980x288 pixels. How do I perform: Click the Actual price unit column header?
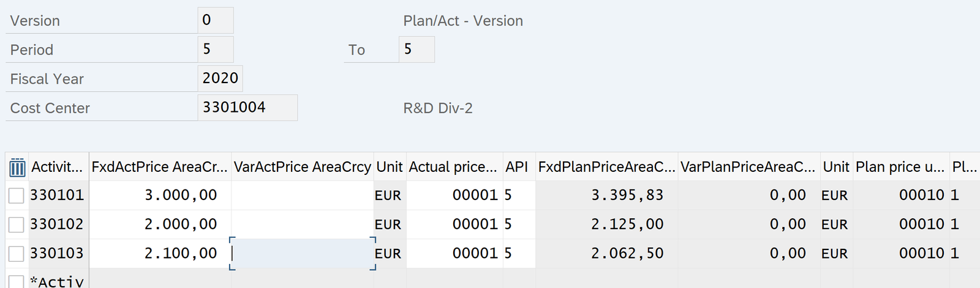(453, 167)
